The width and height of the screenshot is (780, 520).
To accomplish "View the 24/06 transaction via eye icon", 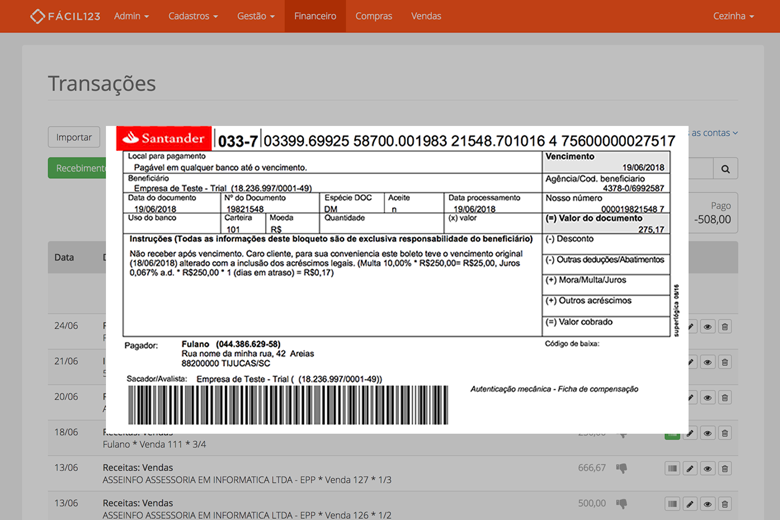I will (707, 327).
